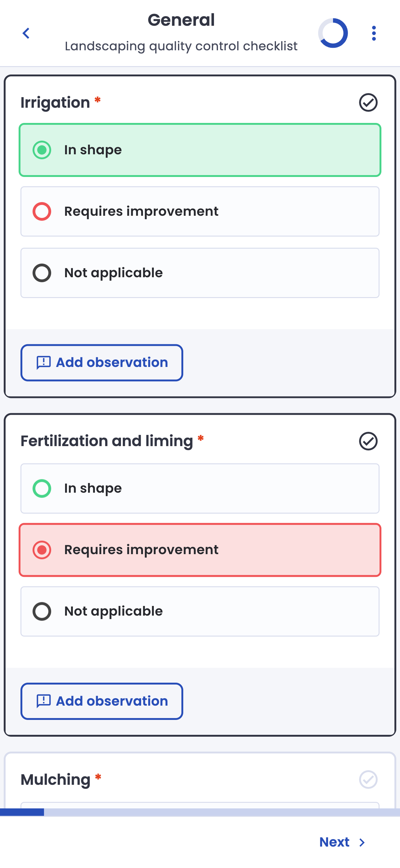Add observation to Irrigation item
Viewport: 400px width, 868px height.
click(102, 363)
